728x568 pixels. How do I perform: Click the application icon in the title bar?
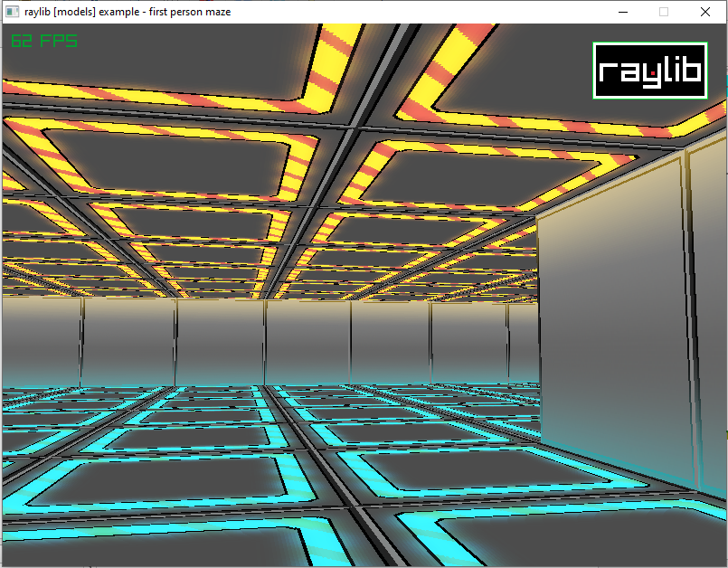[x=11, y=12]
